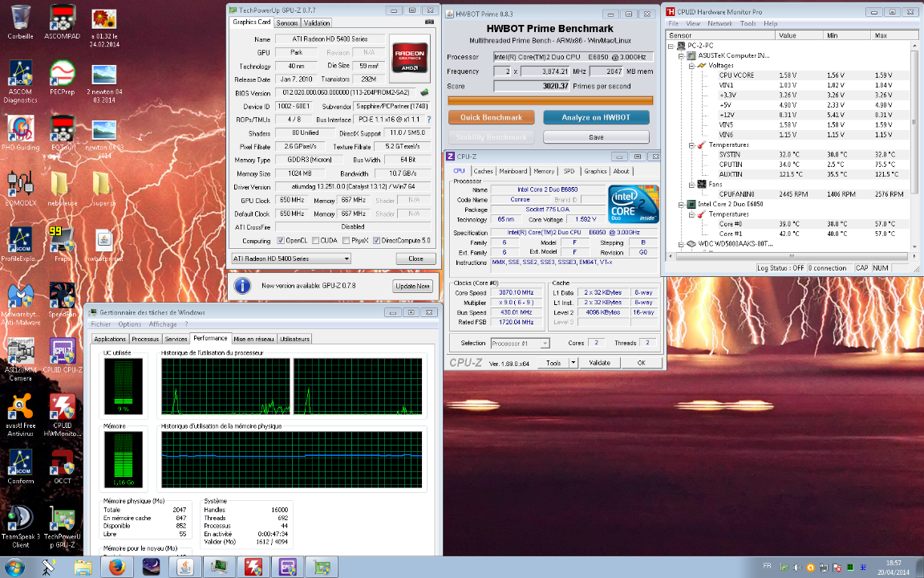Screen dimensions: 924x578
Task: Open the super pi folder icon
Action: point(104,188)
